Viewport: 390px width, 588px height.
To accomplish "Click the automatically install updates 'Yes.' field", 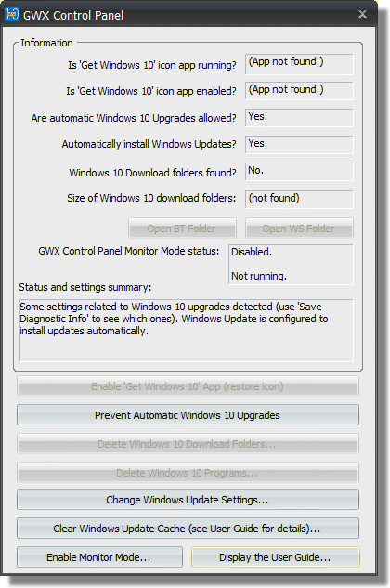I will 299,145.
